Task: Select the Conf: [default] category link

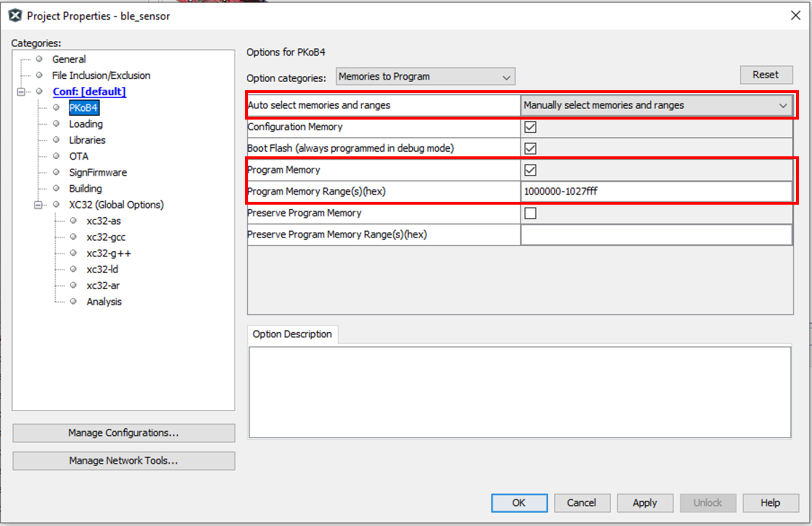Action: pos(89,91)
